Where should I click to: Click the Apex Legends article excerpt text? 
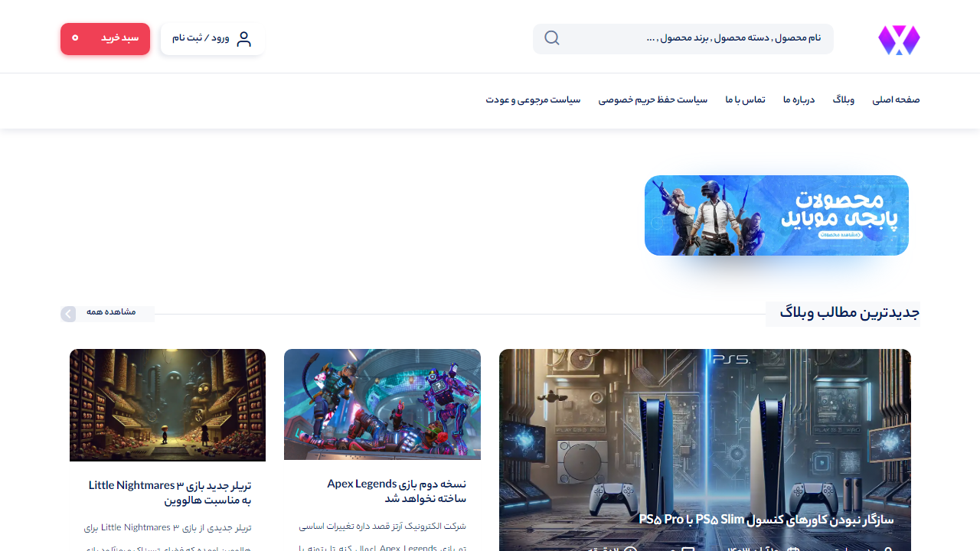coord(382,537)
